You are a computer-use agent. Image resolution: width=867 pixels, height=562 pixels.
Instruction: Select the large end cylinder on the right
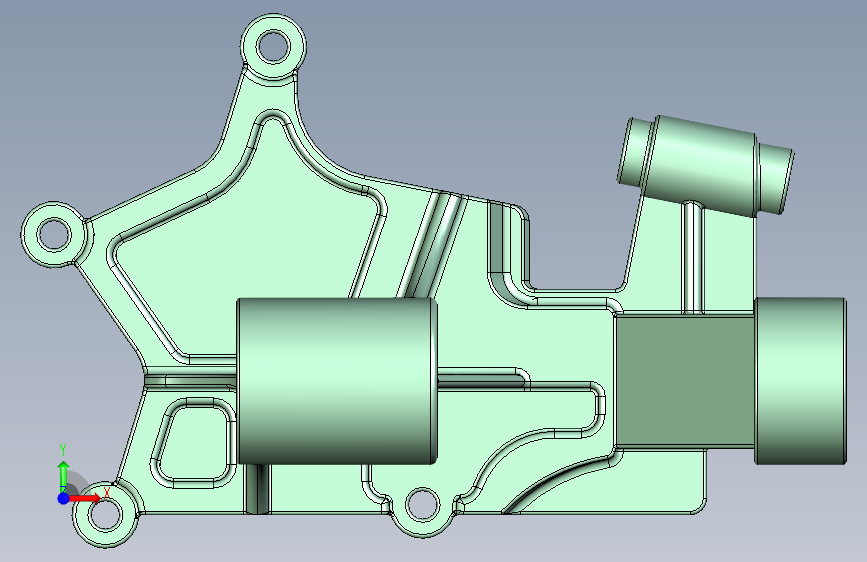pyautogui.click(x=800, y=381)
